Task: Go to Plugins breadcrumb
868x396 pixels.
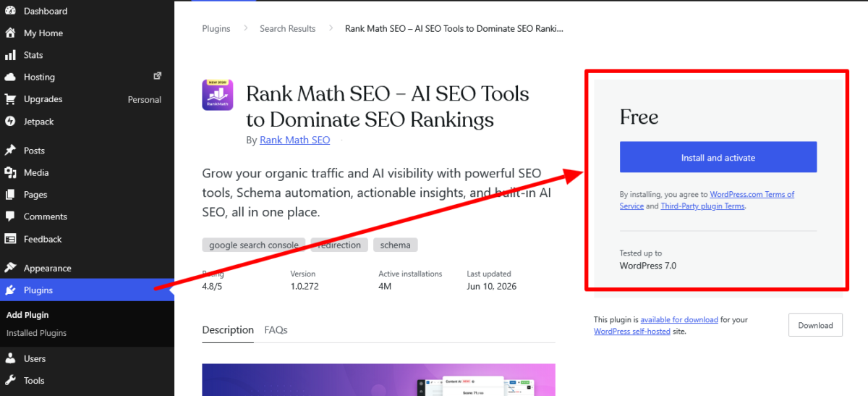Action: point(216,29)
